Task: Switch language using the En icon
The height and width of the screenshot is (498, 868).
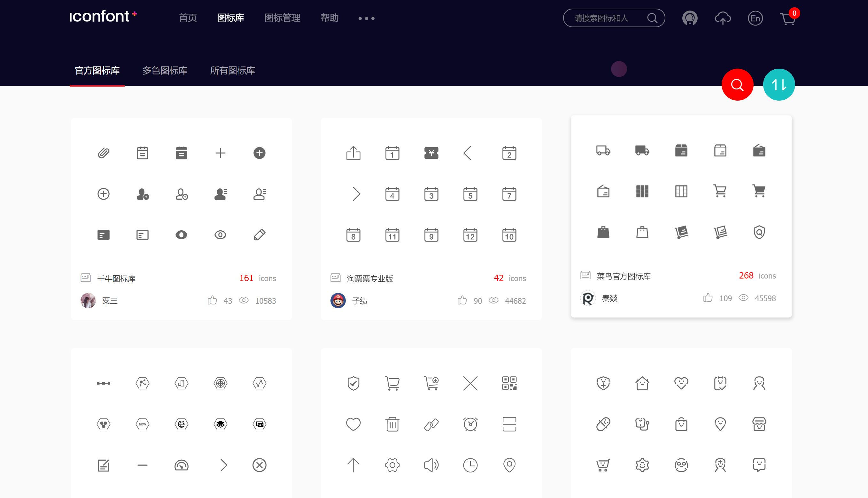Action: (x=756, y=18)
